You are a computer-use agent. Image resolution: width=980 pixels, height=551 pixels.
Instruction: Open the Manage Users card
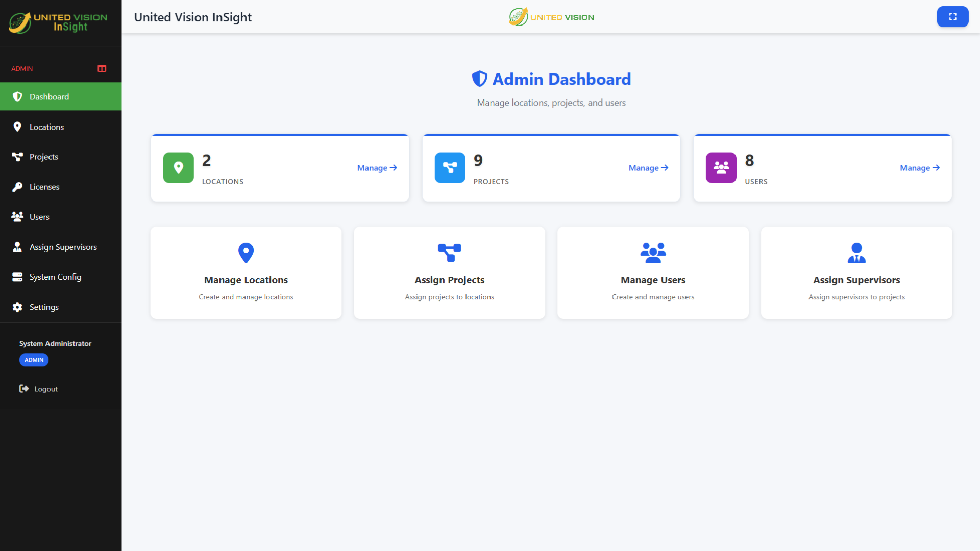(653, 273)
